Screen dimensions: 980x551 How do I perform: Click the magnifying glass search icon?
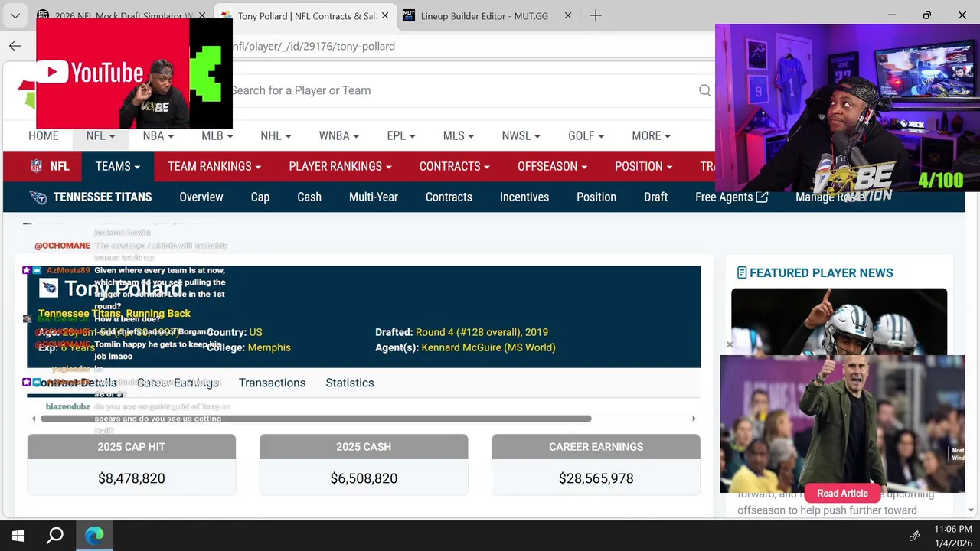click(x=704, y=90)
